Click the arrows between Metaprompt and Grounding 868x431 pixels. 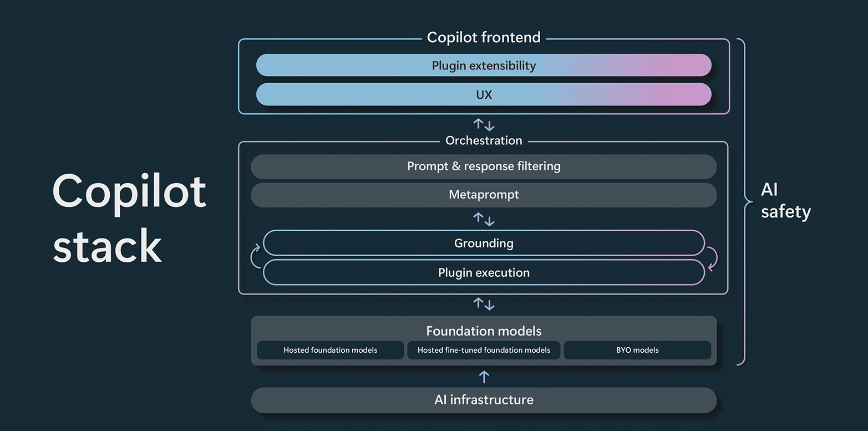point(483,219)
